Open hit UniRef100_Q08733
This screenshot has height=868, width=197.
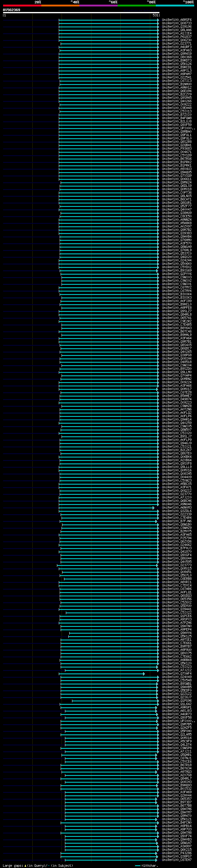(x=177, y=23)
